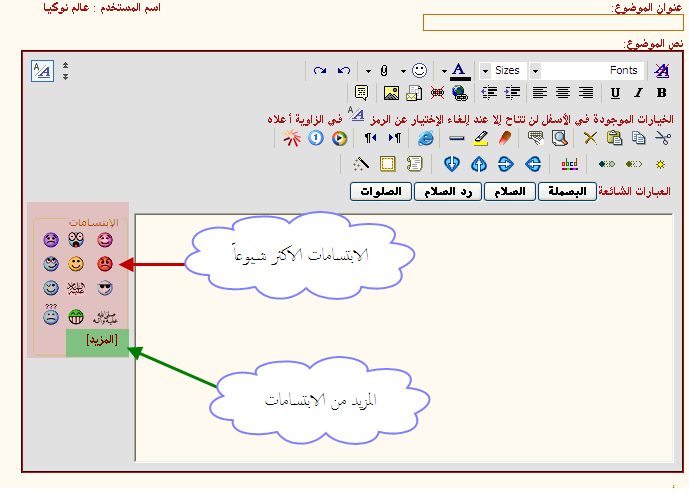Pick the text color swatch (A)
The height and width of the screenshot is (501, 689).
tap(458, 70)
